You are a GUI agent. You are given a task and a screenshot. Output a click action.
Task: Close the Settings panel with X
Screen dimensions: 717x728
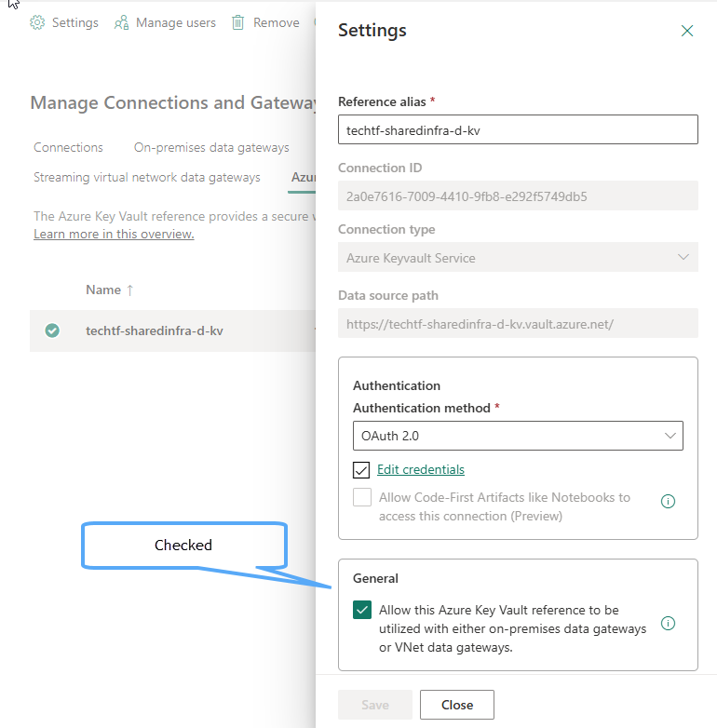687,31
